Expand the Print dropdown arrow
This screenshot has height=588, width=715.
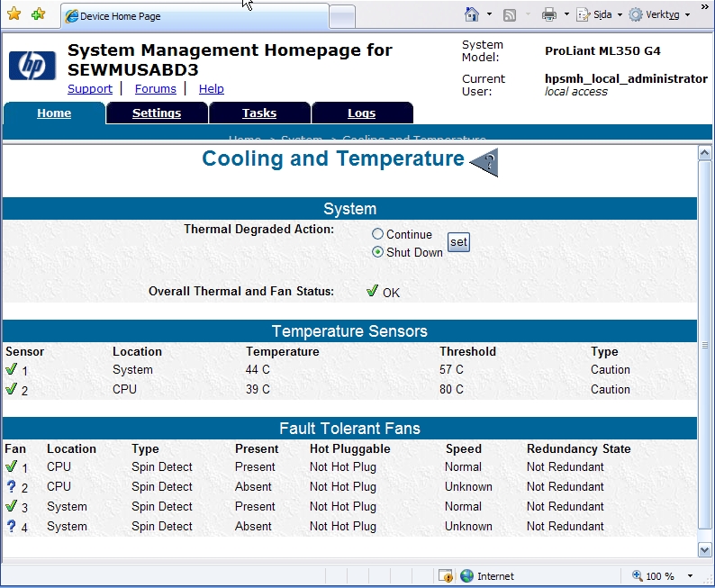coord(566,14)
